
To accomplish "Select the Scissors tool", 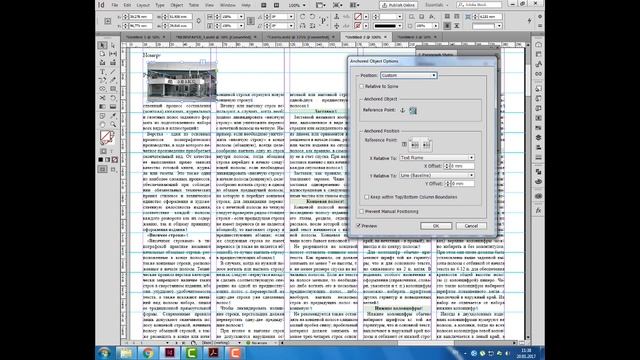I will [102, 98].
